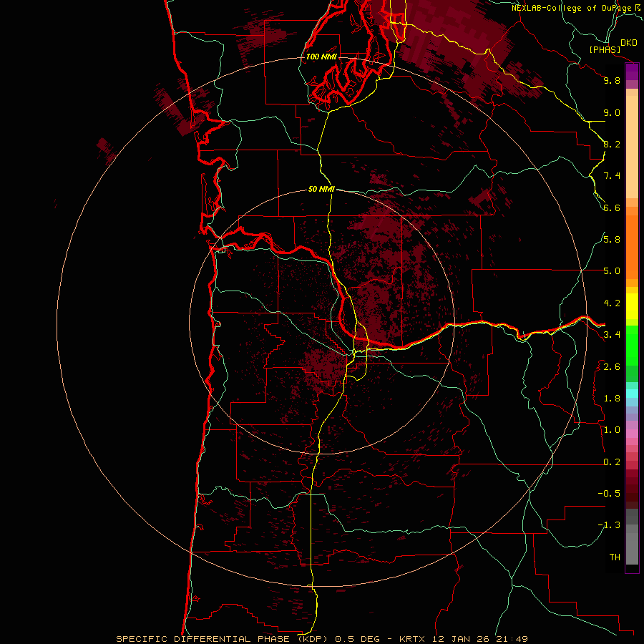Click the DKD product code label
The image size is (644, 644).
click(629, 43)
